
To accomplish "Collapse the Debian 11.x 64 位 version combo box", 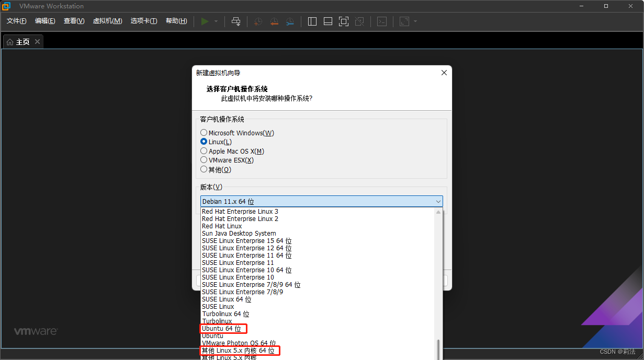I will (x=322, y=201).
